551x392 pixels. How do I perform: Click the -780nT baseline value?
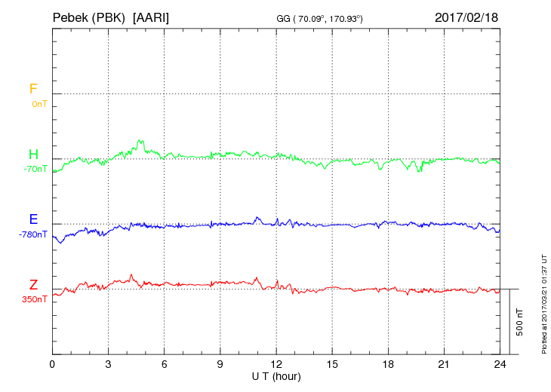click(34, 234)
